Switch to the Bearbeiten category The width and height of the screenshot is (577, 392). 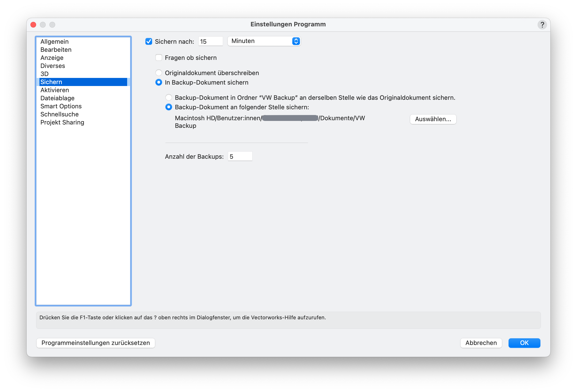click(x=56, y=50)
